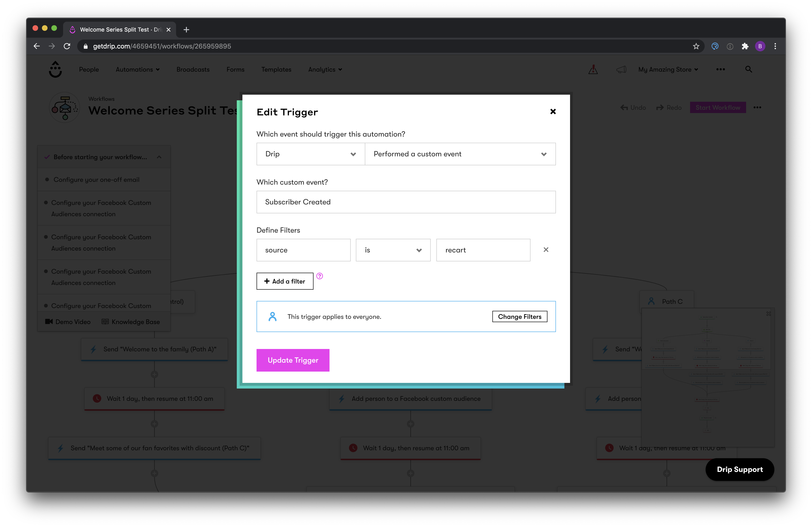Click the Workflows breadcrumb link

coord(101,99)
